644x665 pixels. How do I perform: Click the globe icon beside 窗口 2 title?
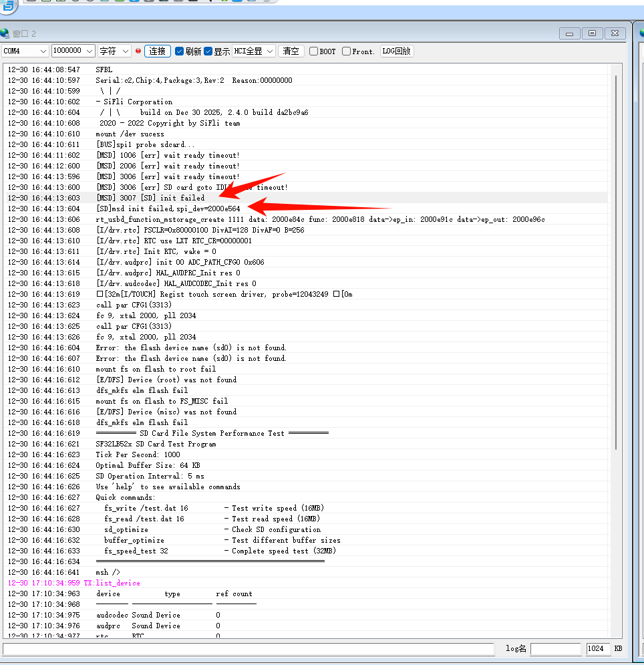(5, 33)
